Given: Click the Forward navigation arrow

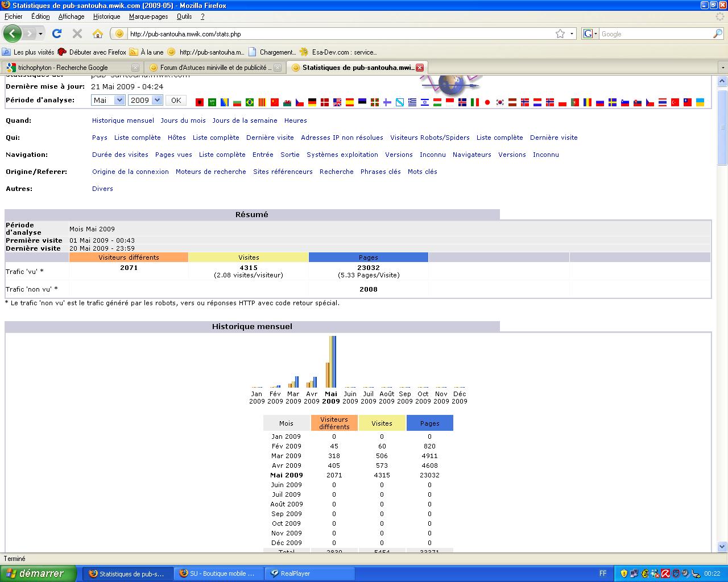Looking at the screenshot, I should [29, 34].
